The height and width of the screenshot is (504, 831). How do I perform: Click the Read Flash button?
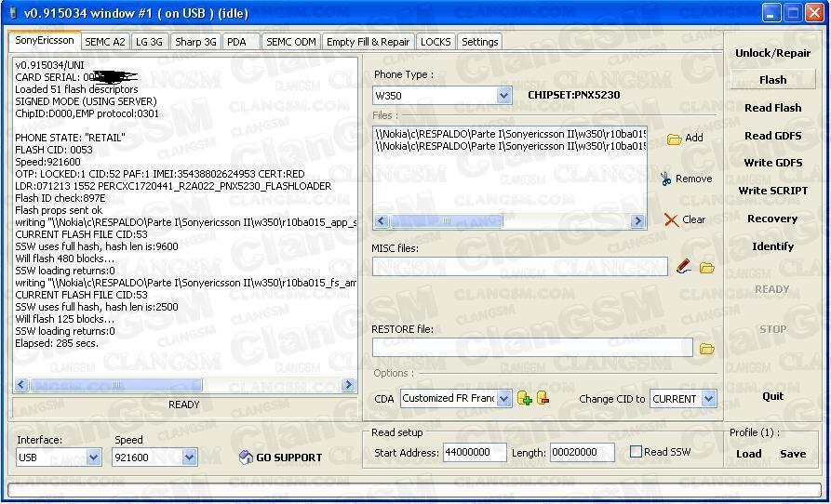[x=772, y=108]
